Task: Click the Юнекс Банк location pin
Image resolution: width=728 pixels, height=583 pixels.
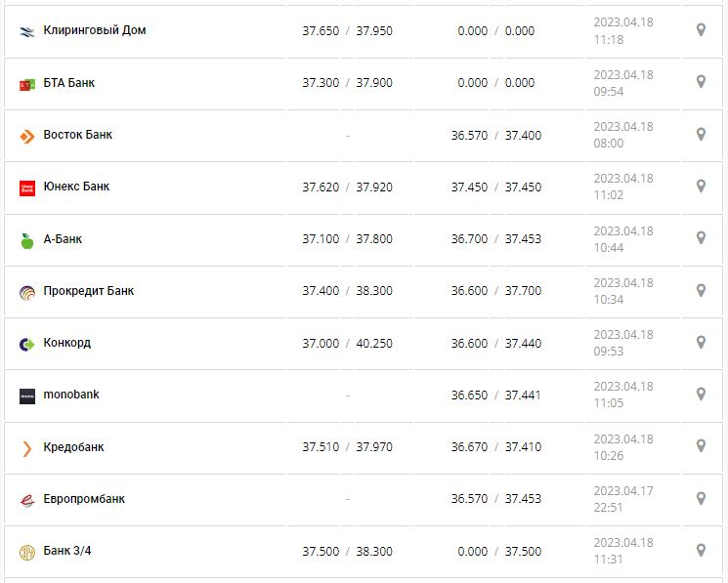Action: click(701, 186)
